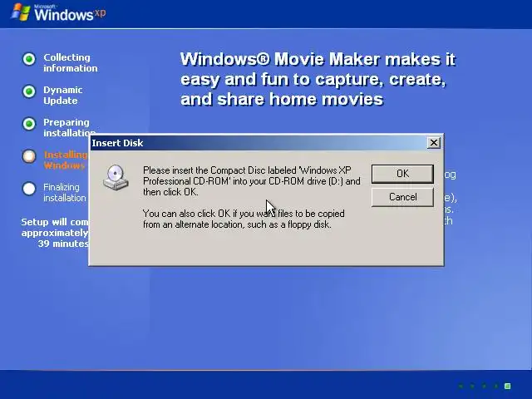Click OK in the Insert Disk dialog
Screen dimensions: 532x399
(402, 174)
